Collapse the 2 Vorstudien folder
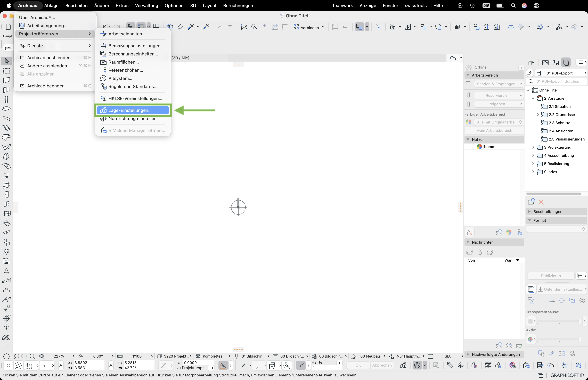This screenshot has width=588, height=380. 533,98
